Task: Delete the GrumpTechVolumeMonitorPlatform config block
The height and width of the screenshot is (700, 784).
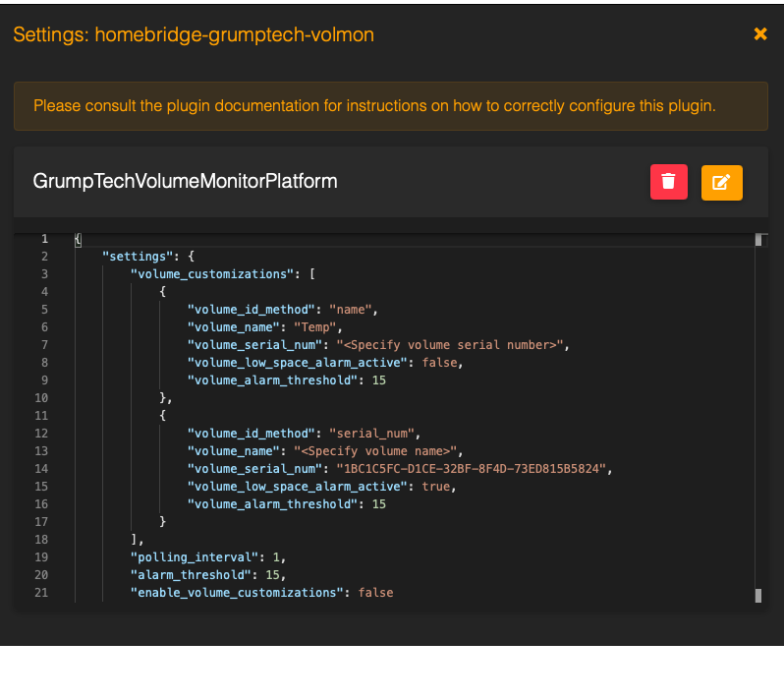Action: click(x=668, y=182)
